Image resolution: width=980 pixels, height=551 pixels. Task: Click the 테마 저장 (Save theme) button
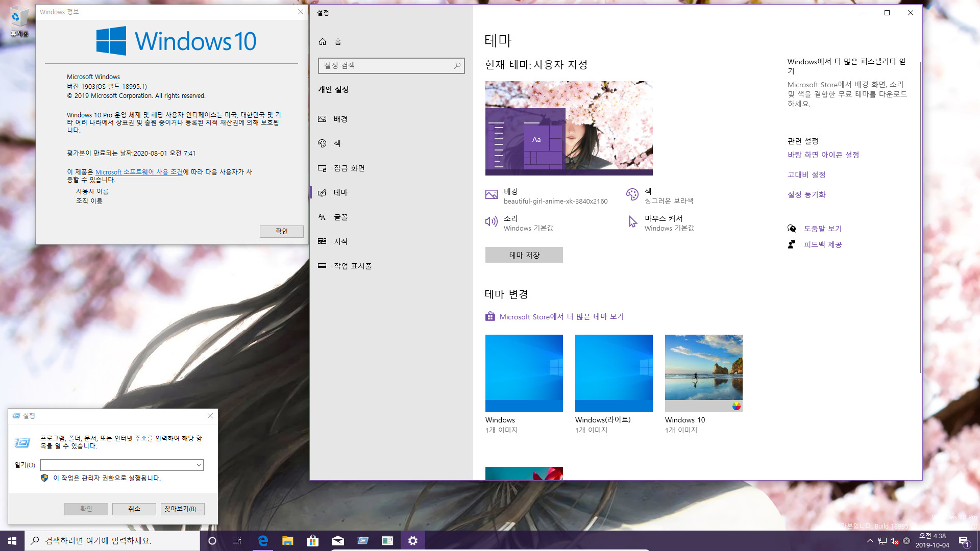pyautogui.click(x=524, y=255)
